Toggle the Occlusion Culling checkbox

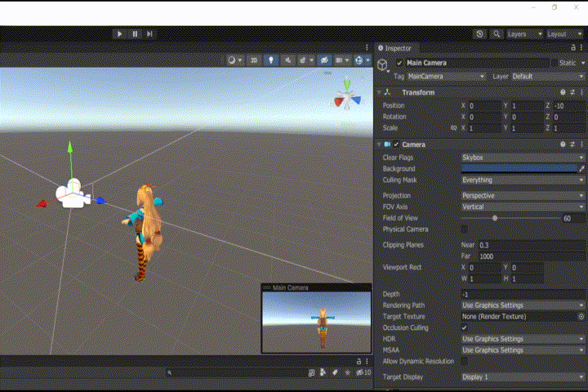pyautogui.click(x=464, y=327)
